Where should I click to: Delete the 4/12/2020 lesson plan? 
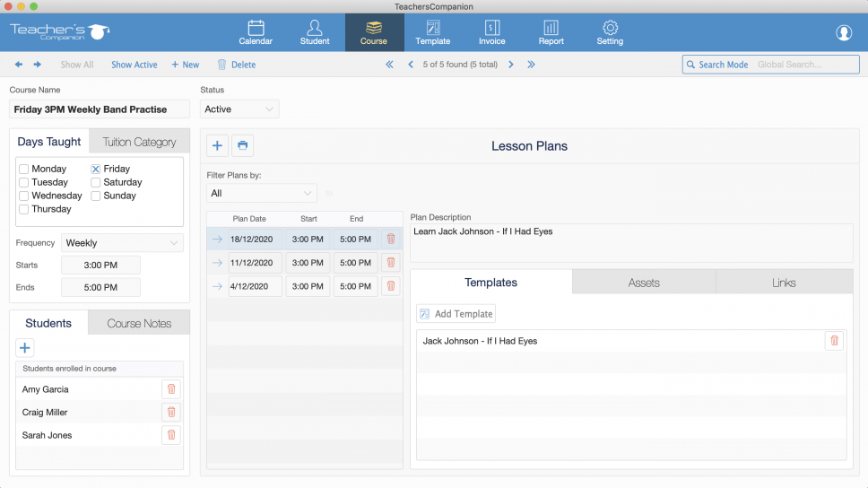(391, 286)
